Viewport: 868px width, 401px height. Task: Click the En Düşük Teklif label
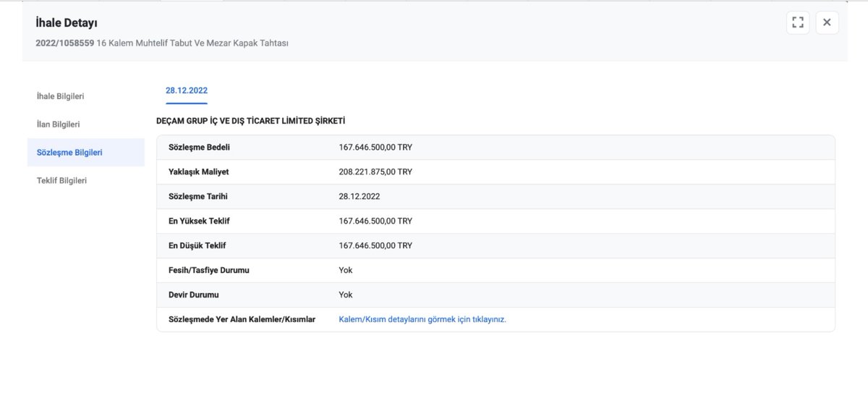(197, 245)
